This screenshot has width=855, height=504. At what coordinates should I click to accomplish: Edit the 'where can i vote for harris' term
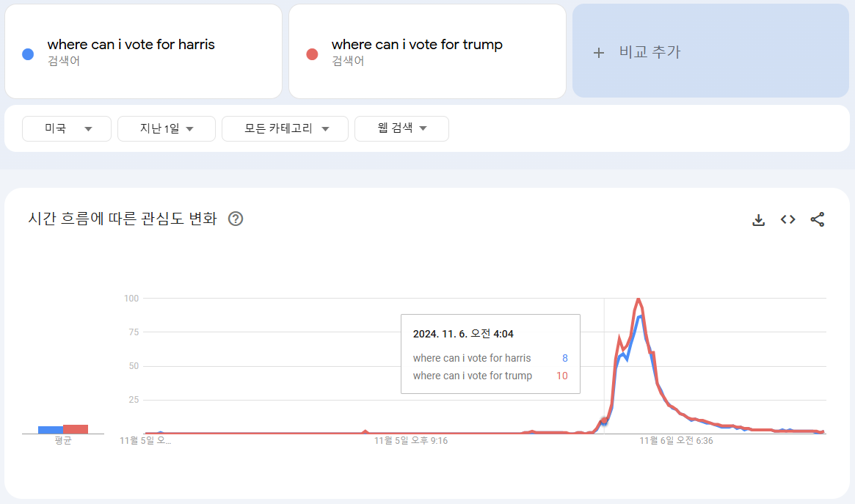tap(131, 44)
